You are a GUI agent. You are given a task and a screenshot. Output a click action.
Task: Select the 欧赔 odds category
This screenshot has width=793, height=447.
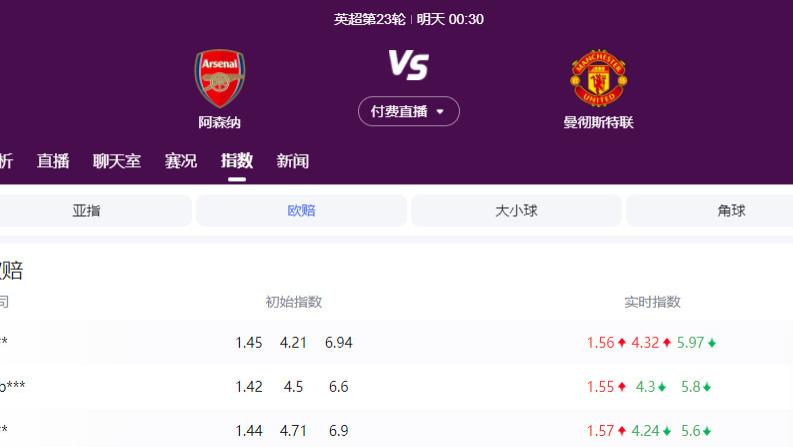tap(301, 211)
